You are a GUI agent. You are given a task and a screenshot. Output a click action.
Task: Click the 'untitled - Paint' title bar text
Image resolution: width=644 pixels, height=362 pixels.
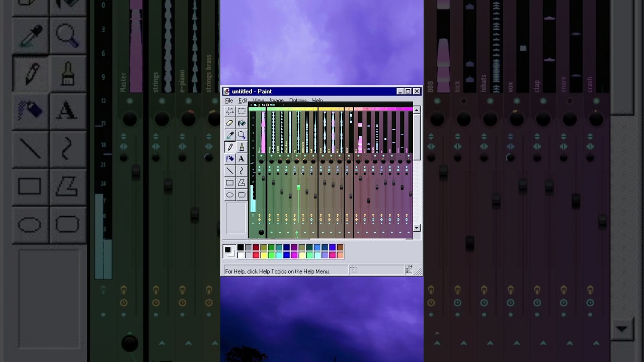coord(252,92)
